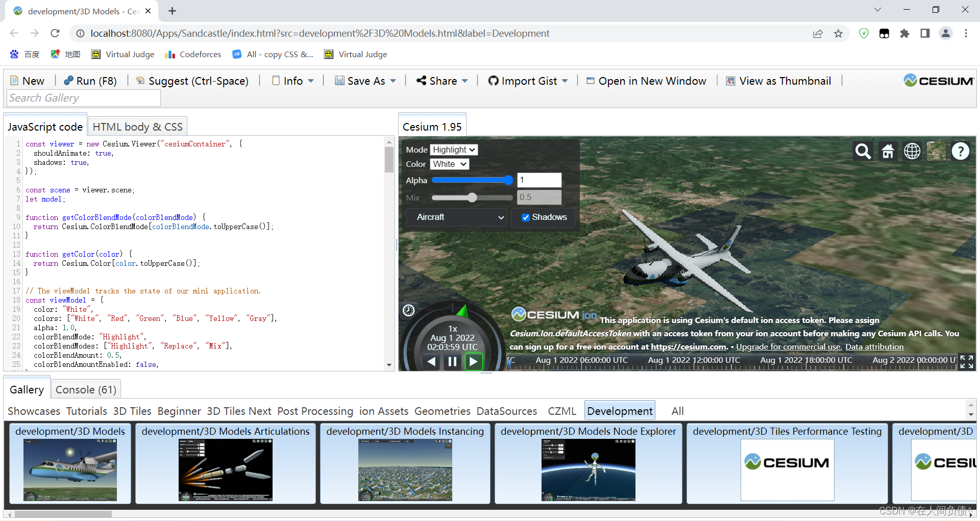Click the Alpha value input field
The image size is (980, 521).
pyautogui.click(x=539, y=180)
